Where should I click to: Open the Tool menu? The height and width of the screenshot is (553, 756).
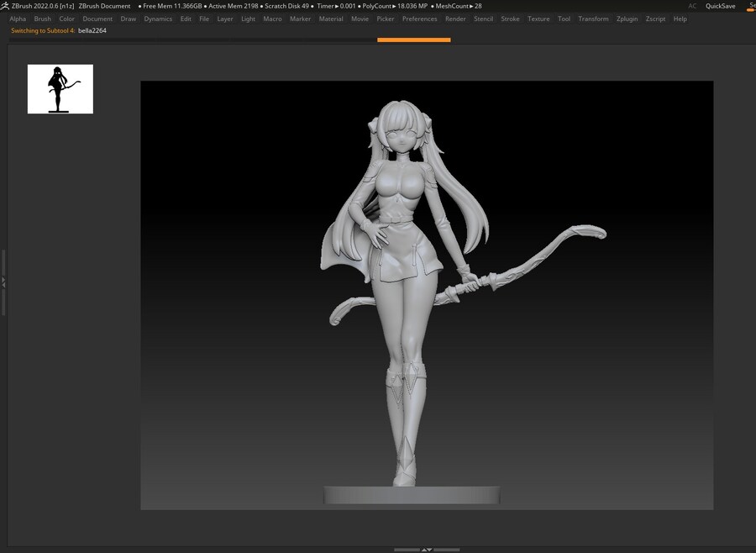coord(564,18)
